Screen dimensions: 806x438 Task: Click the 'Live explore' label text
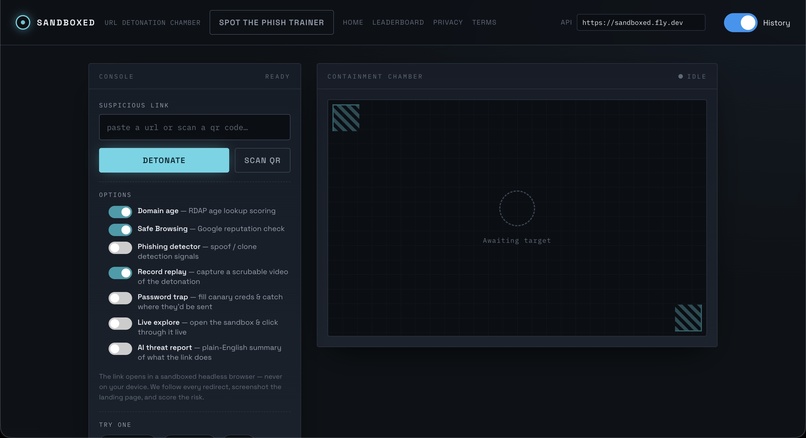tap(158, 322)
